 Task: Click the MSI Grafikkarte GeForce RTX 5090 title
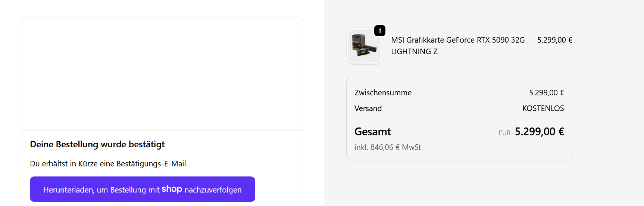tap(457, 40)
